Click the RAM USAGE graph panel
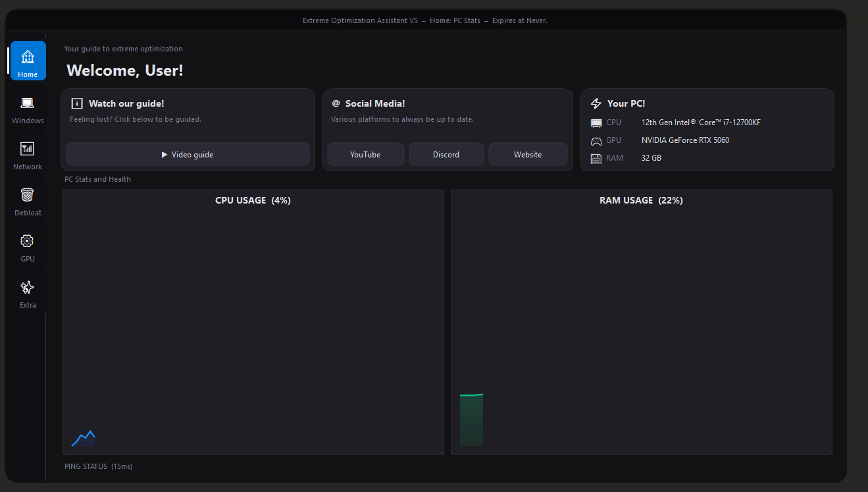 pyautogui.click(x=642, y=323)
